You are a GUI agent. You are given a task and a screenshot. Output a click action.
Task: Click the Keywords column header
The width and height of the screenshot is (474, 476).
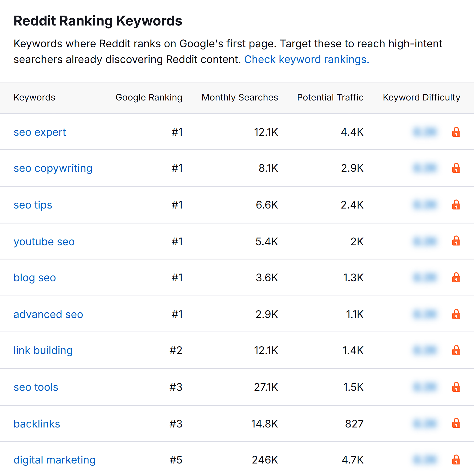[x=34, y=98]
